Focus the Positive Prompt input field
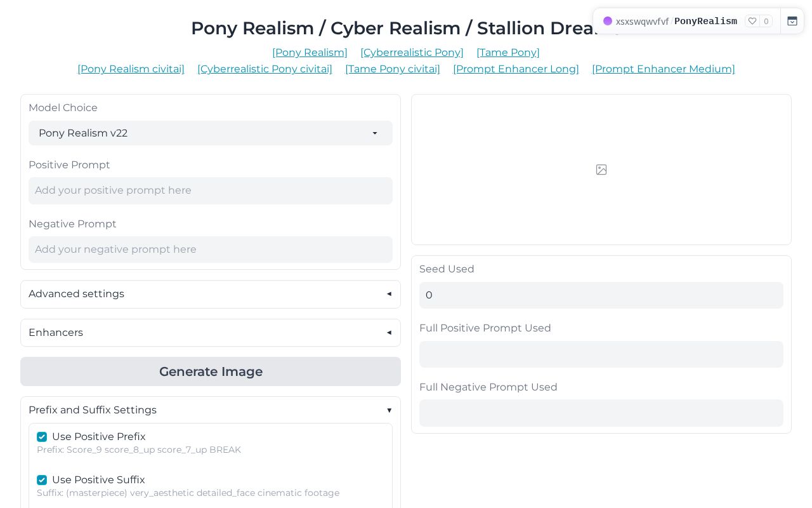The height and width of the screenshot is (508, 812). [x=211, y=190]
